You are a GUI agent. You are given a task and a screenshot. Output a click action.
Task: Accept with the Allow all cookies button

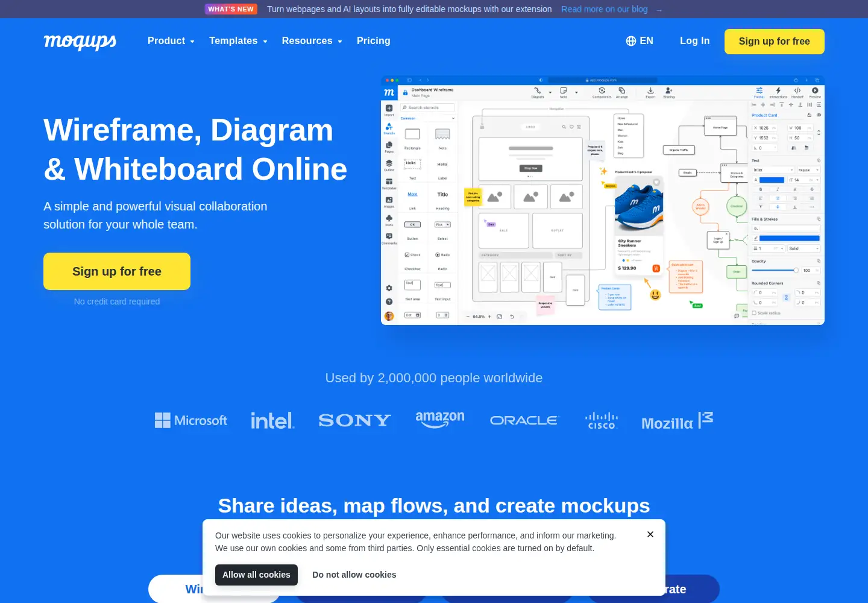[x=256, y=575]
